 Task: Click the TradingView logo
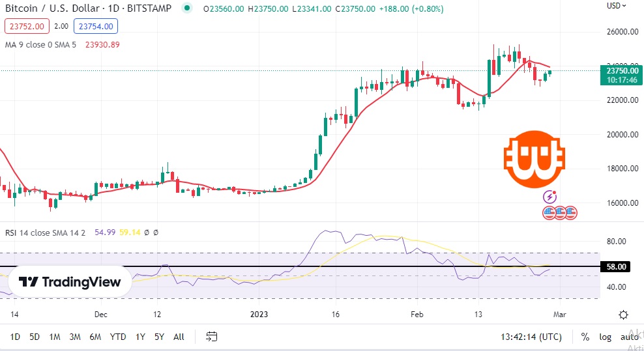pyautogui.click(x=70, y=281)
